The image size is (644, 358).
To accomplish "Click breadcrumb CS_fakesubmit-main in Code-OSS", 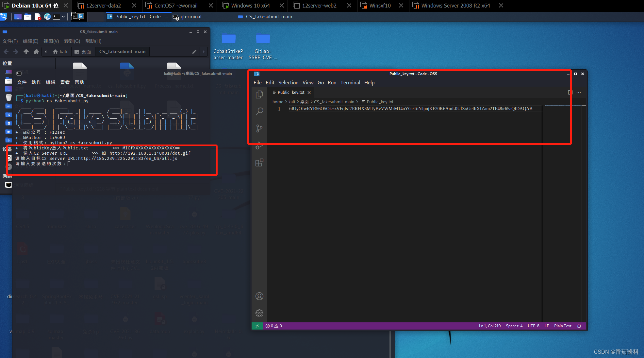I will (334, 102).
